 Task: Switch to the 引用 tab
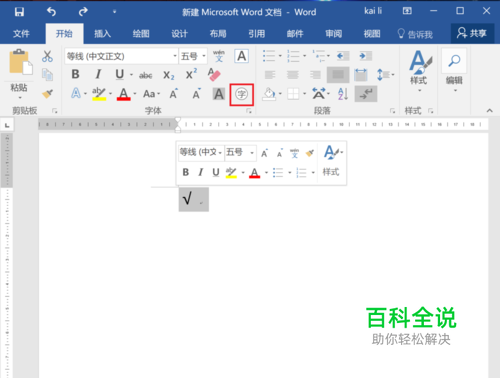[x=257, y=34]
